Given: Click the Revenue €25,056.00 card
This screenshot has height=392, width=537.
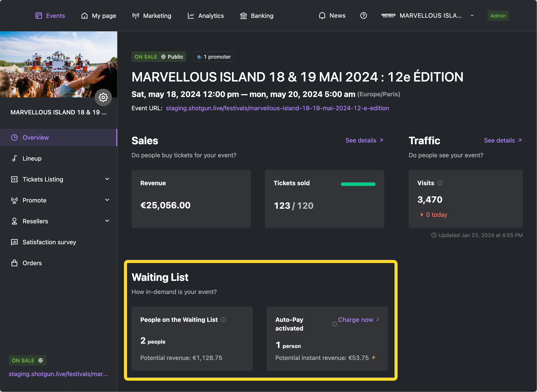Looking at the screenshot, I should point(191,199).
